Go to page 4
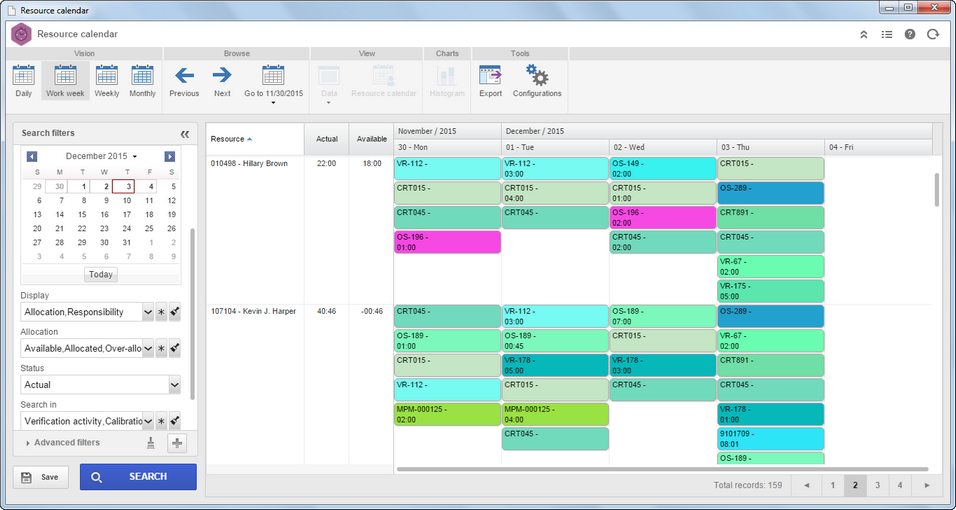The width and height of the screenshot is (956, 510). click(900, 486)
